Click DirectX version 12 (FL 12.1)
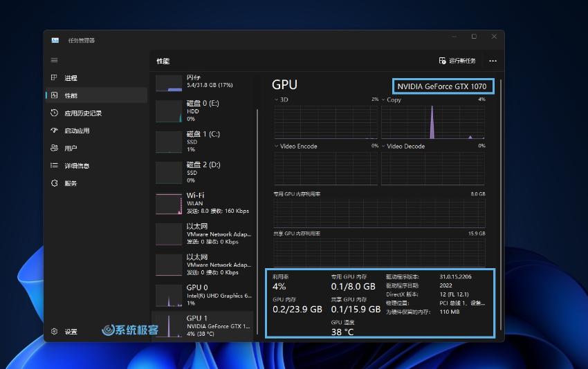 click(x=454, y=294)
